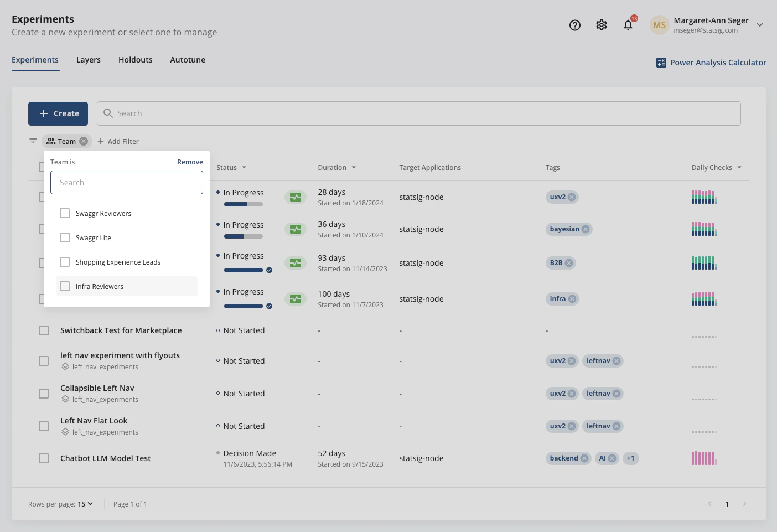Screen dimensions: 777x532
Task: Click the progress bar on the 93 days experiment
Action: tap(244, 270)
